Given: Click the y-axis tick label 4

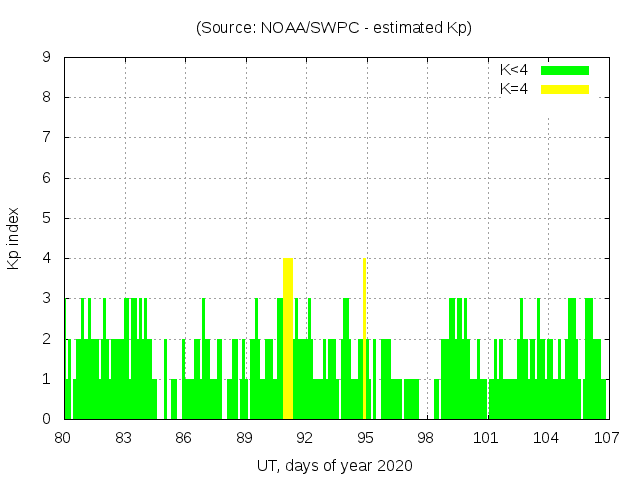Looking at the screenshot, I should click(x=46, y=258).
